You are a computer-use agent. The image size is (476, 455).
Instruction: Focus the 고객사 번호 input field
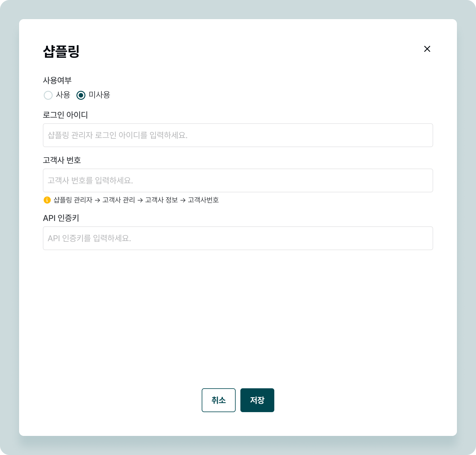click(x=238, y=180)
